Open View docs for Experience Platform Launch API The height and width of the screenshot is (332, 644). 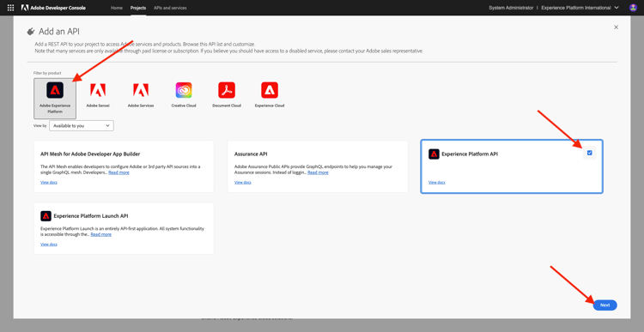(x=49, y=244)
